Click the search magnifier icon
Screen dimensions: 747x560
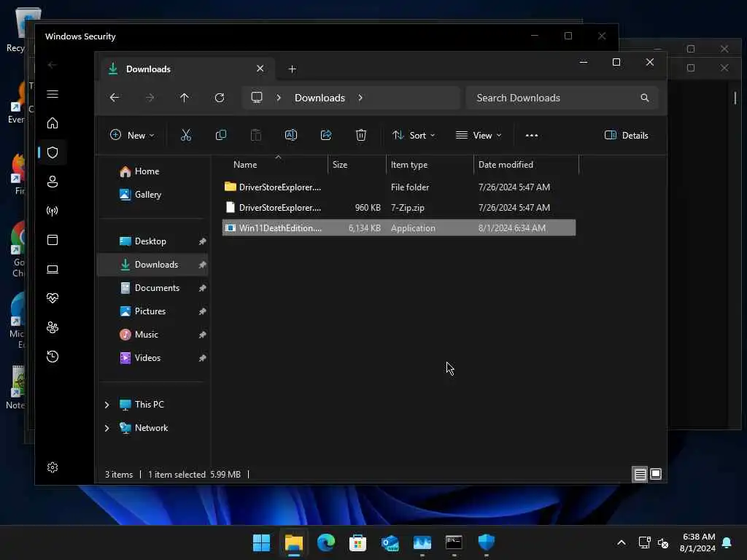645,98
